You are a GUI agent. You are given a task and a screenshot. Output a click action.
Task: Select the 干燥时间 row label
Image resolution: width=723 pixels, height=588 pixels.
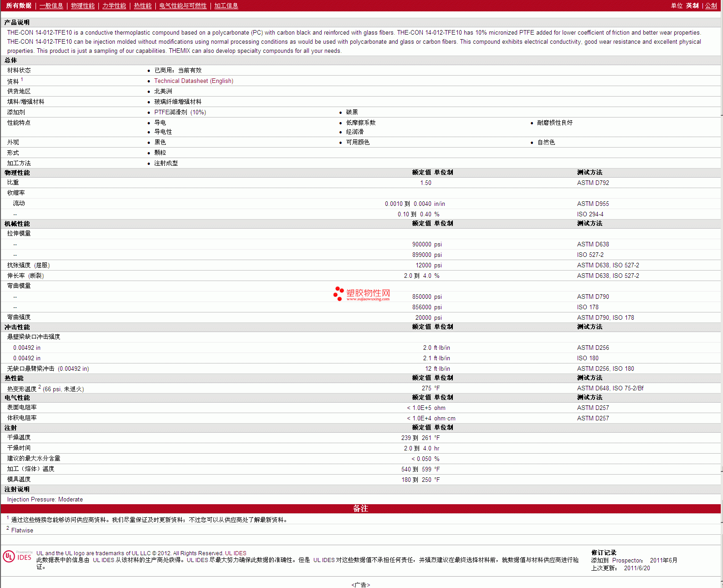pos(19,448)
